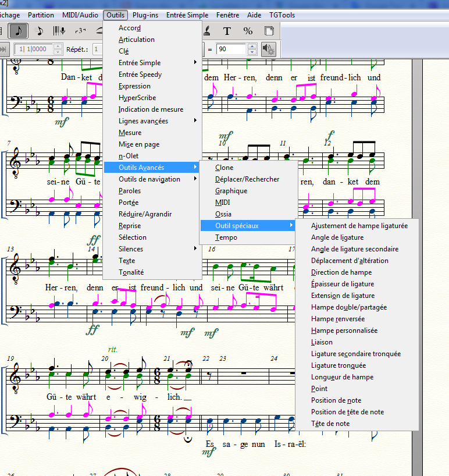Choose Tonalité from the Outils menu

[131, 272]
